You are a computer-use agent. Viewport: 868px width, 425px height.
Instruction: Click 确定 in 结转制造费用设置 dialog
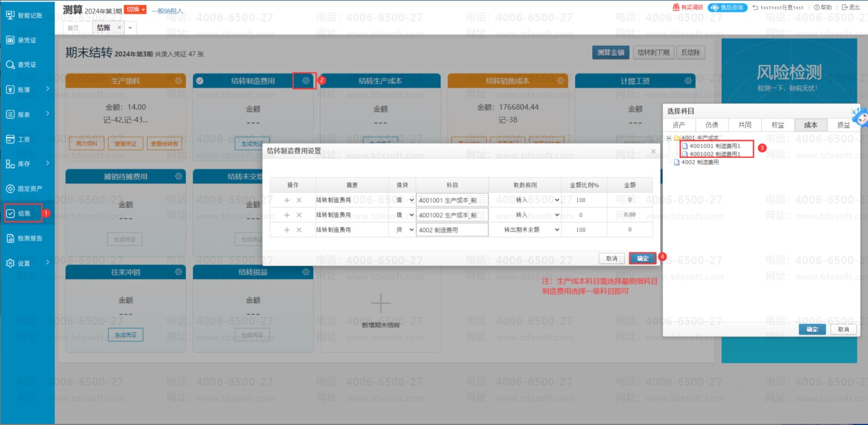tap(643, 258)
